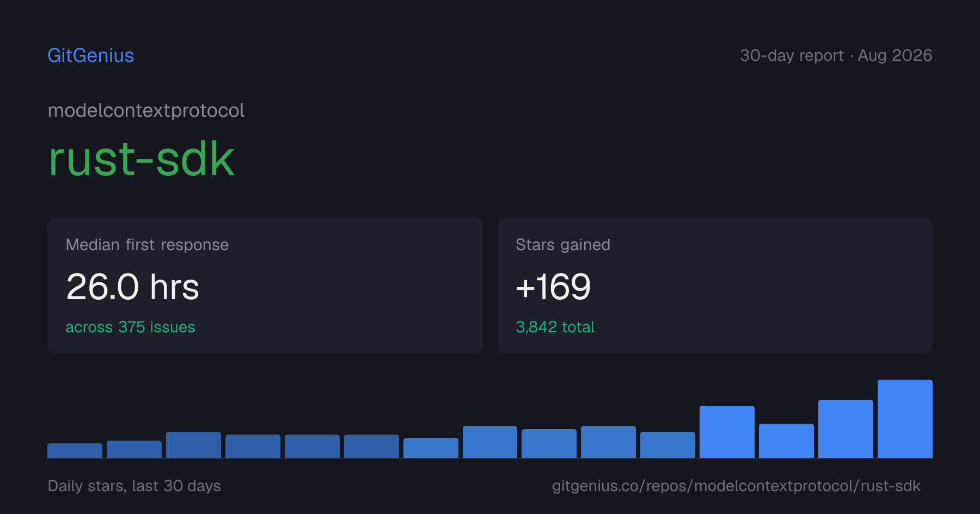Click the first shortest bar in chart
The height and width of the screenshot is (514, 980).
click(x=75, y=450)
